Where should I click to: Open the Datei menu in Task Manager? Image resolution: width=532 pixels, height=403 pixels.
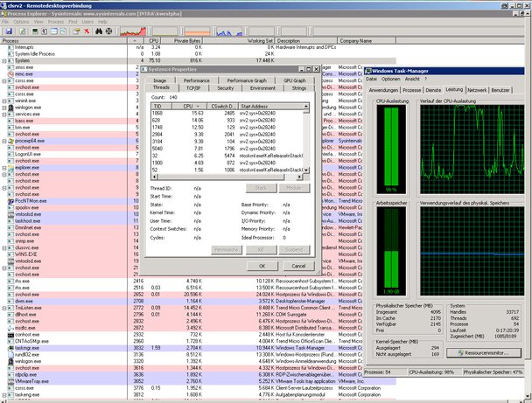coord(371,79)
